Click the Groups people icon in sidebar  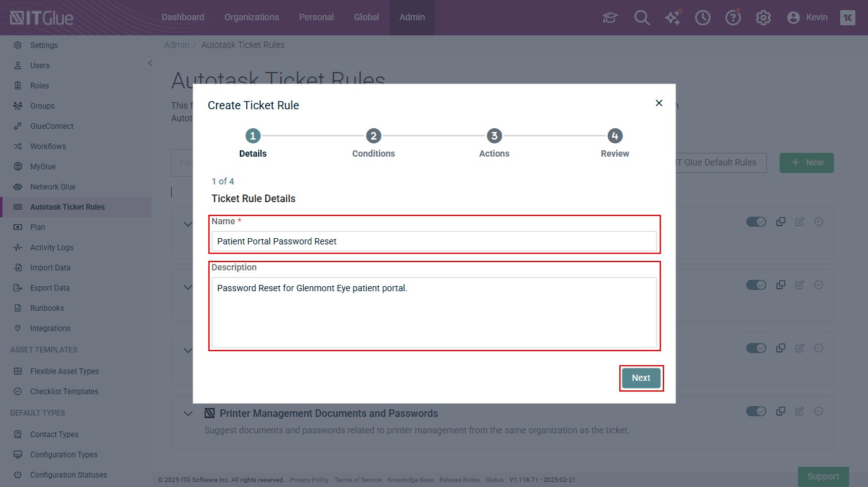click(18, 106)
